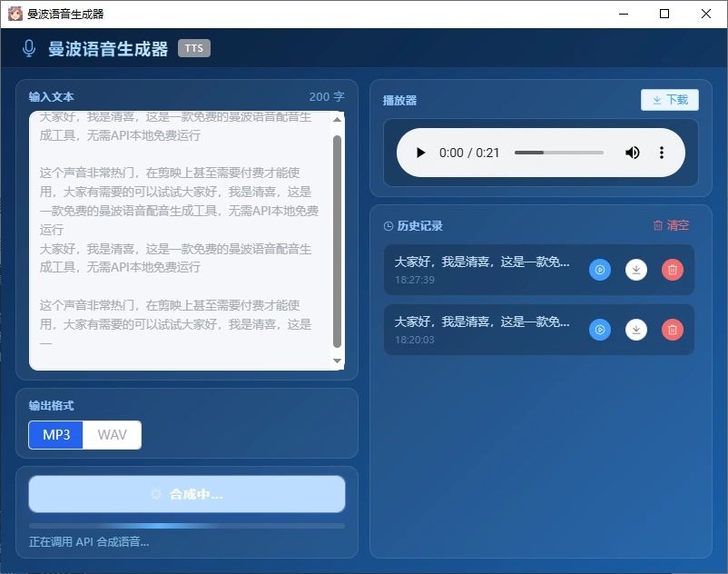Click the microphone icon in the header

point(28,47)
